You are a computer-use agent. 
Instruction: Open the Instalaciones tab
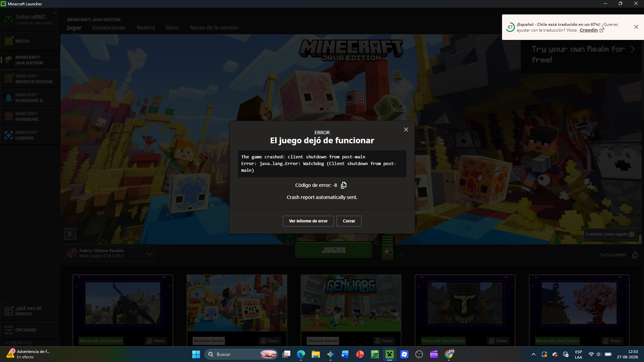(109, 28)
